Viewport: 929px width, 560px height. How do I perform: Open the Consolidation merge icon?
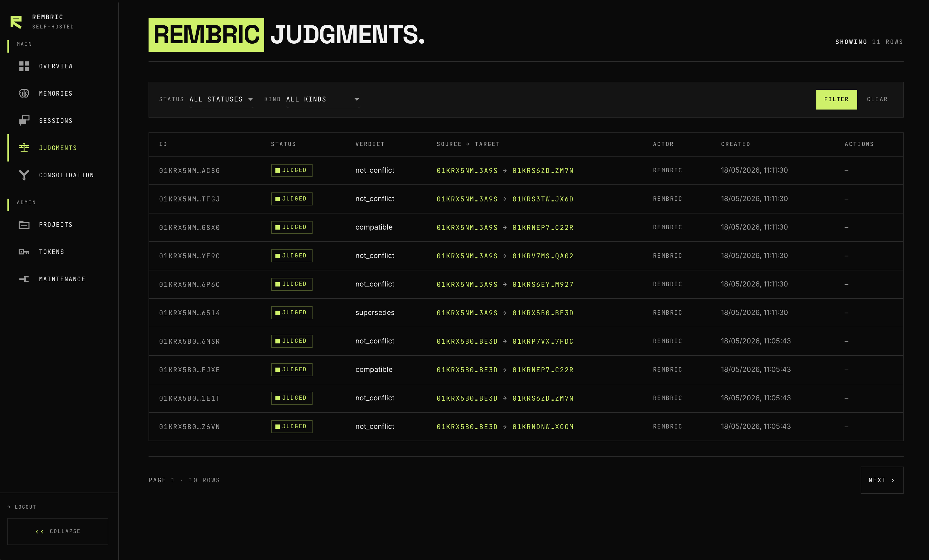point(24,175)
